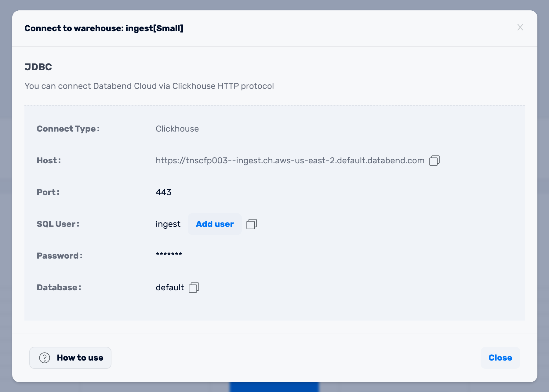Image resolution: width=549 pixels, height=392 pixels.
Task: Click the Connect to warehouse dialog title
Action: coord(104,28)
